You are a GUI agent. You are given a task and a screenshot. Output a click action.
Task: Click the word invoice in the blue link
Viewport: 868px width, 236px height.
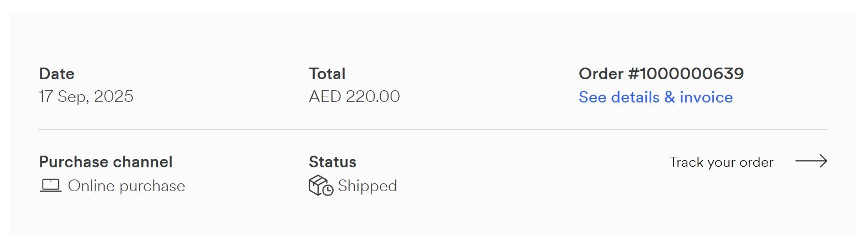tap(706, 98)
